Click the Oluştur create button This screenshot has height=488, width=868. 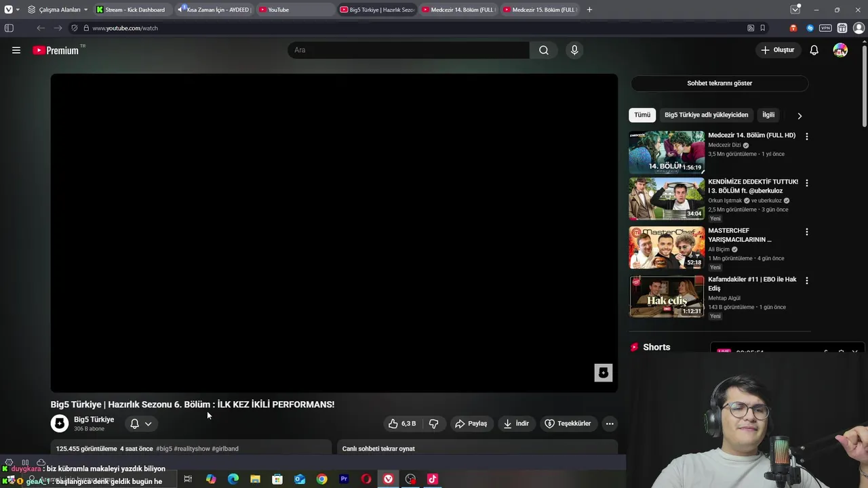point(777,50)
